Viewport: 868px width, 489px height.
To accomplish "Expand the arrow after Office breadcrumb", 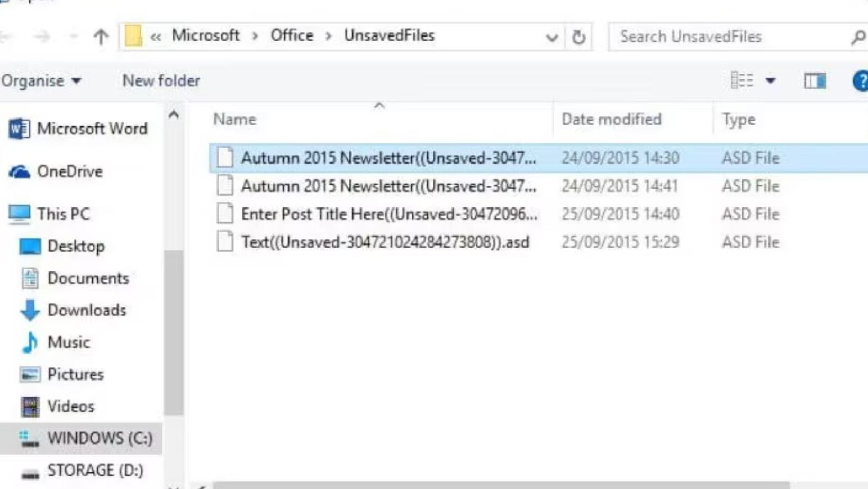I will tap(329, 36).
